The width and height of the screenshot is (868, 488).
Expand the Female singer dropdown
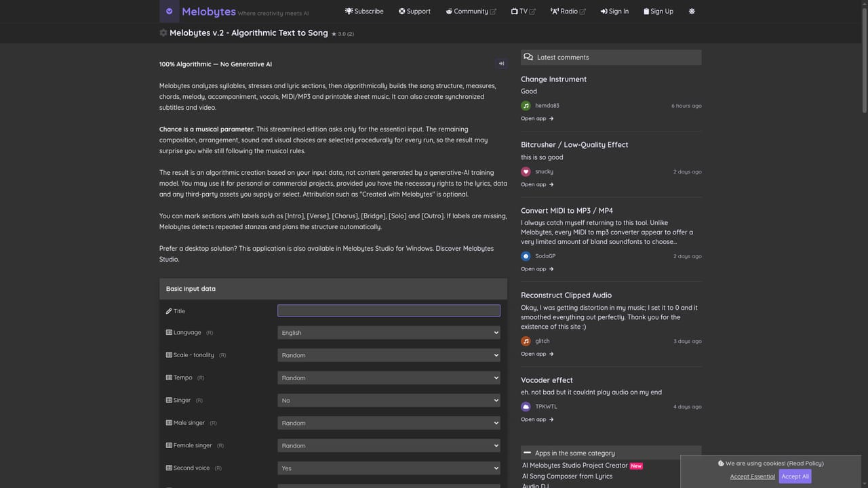coord(389,445)
